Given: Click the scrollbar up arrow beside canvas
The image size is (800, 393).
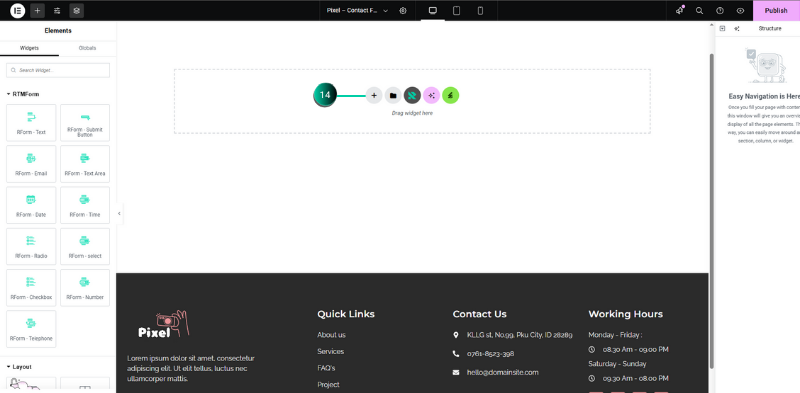Looking at the screenshot, I should point(712,24).
